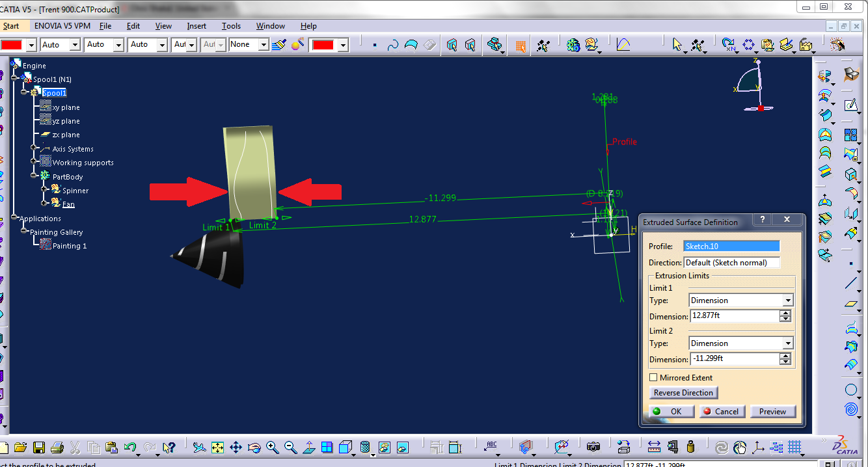
Task: Click the orange grid toolbar icon
Action: [x=521, y=46]
